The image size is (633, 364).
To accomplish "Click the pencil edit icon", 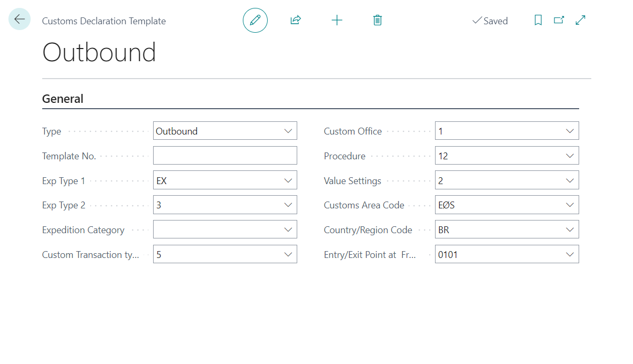I will click(x=255, y=21).
